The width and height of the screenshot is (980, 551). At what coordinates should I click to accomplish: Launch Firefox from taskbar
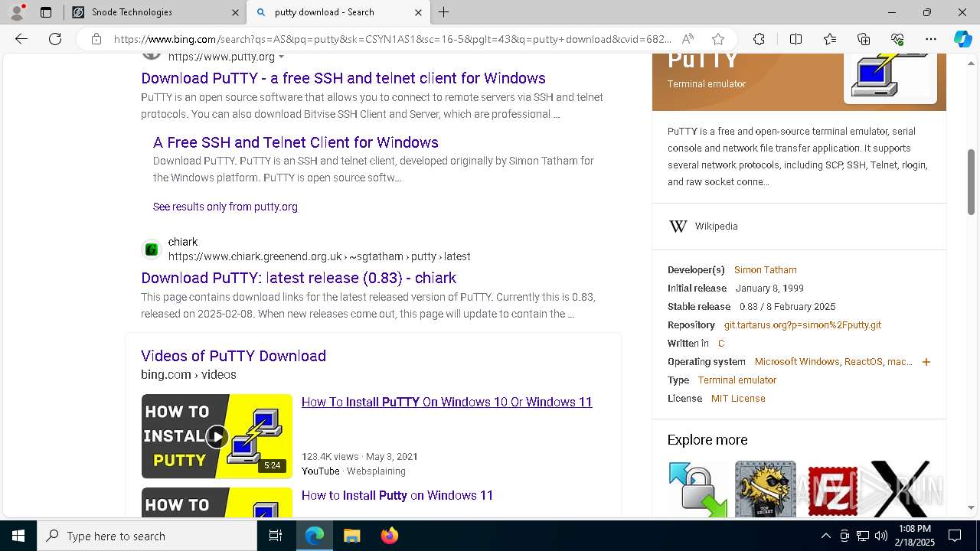tap(390, 536)
